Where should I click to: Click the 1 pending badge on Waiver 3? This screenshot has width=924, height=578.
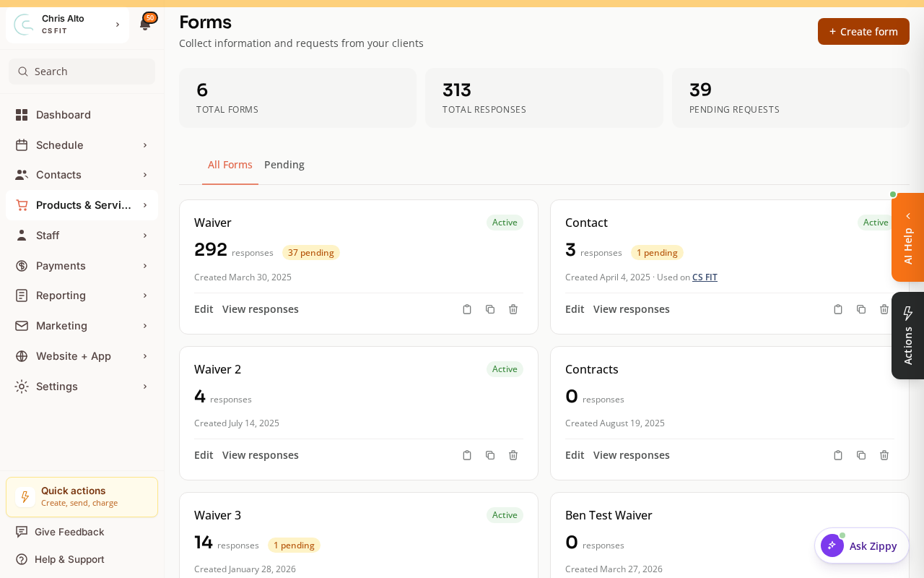click(294, 545)
